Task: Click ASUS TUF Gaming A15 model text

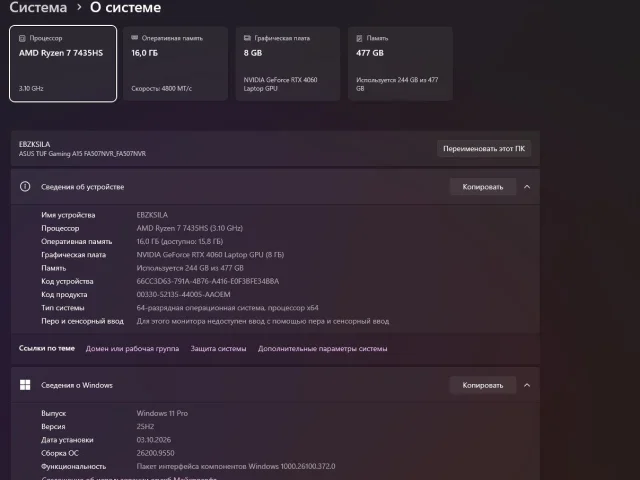Action: (82, 154)
